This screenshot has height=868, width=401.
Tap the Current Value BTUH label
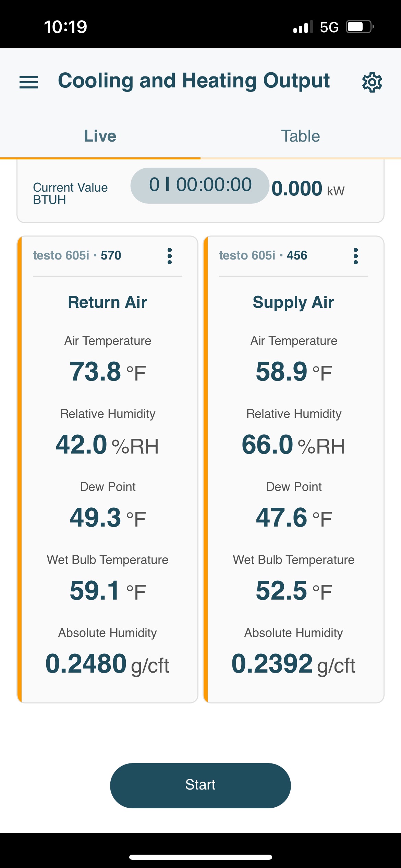(70, 193)
